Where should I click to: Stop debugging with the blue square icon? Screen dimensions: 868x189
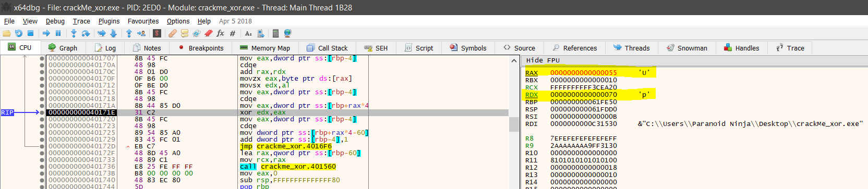pyautogui.click(x=30, y=33)
